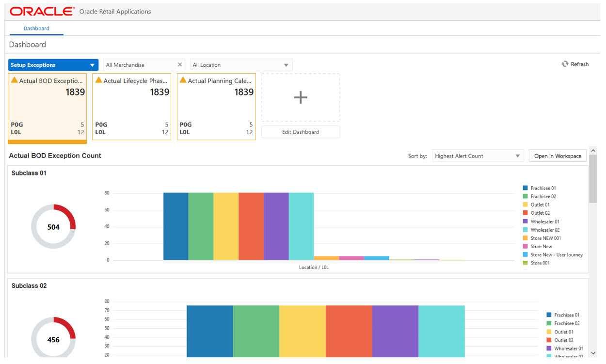Screen dimensions: 606x364
Task: Click the warning icon on Actual BOD Exception tile
Action: (14, 80)
